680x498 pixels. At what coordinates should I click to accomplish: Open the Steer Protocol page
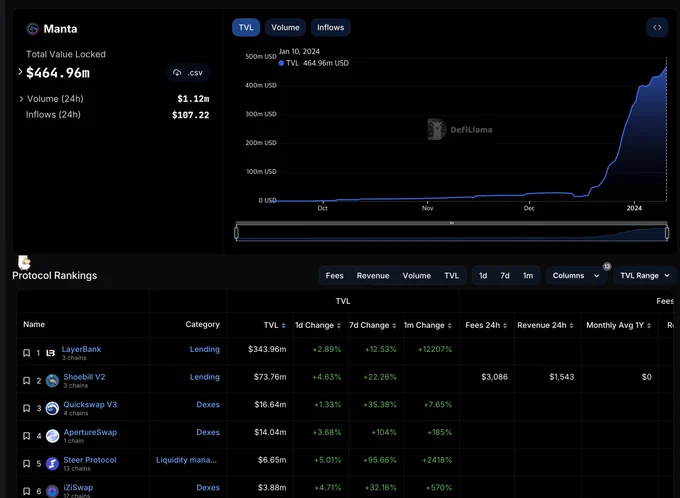90,460
